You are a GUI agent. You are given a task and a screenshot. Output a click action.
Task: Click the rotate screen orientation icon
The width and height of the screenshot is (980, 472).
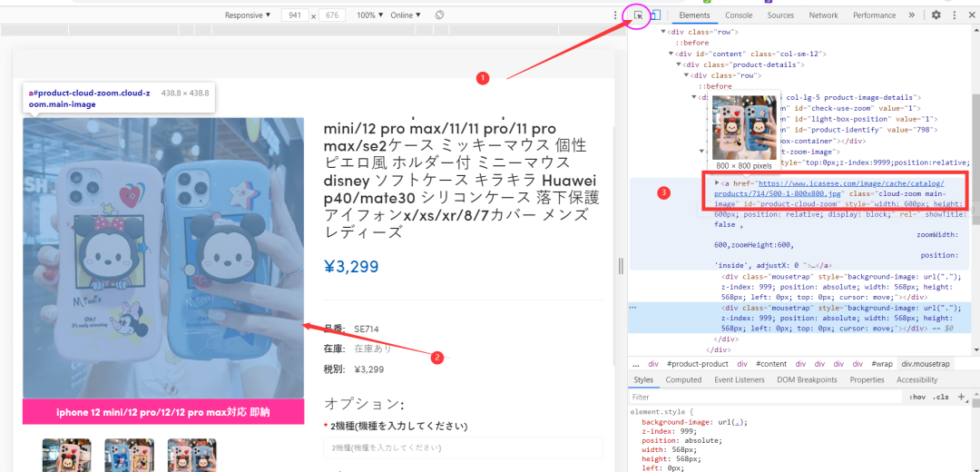click(x=439, y=15)
